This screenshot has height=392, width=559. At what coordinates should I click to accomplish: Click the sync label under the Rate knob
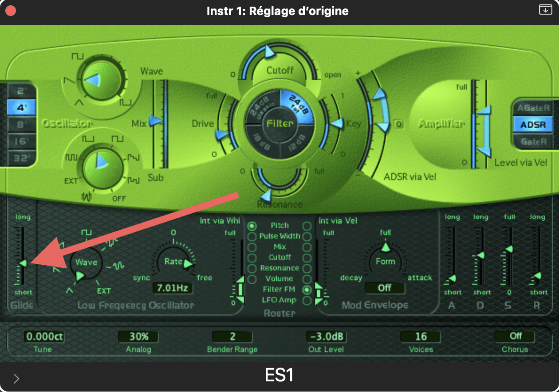pyautogui.click(x=142, y=278)
